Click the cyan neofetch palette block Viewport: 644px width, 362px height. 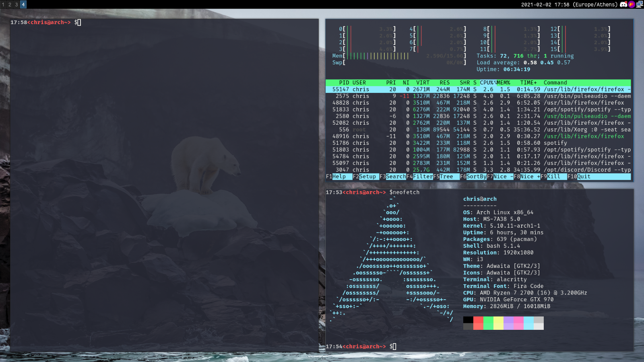click(x=528, y=323)
